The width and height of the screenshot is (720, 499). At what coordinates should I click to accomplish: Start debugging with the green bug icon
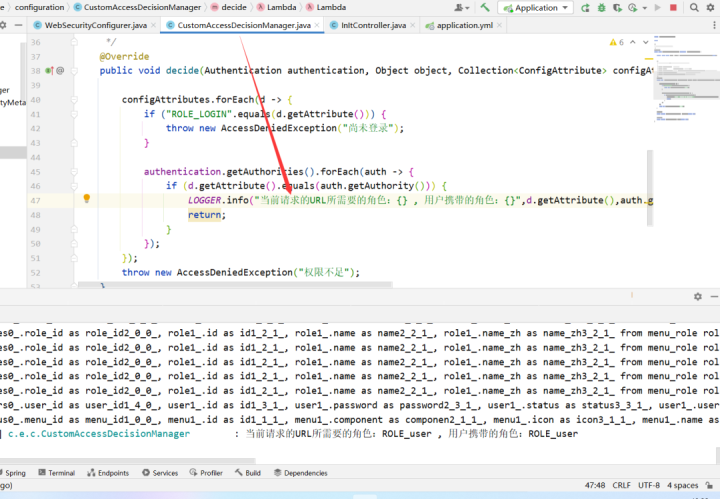tap(601, 8)
